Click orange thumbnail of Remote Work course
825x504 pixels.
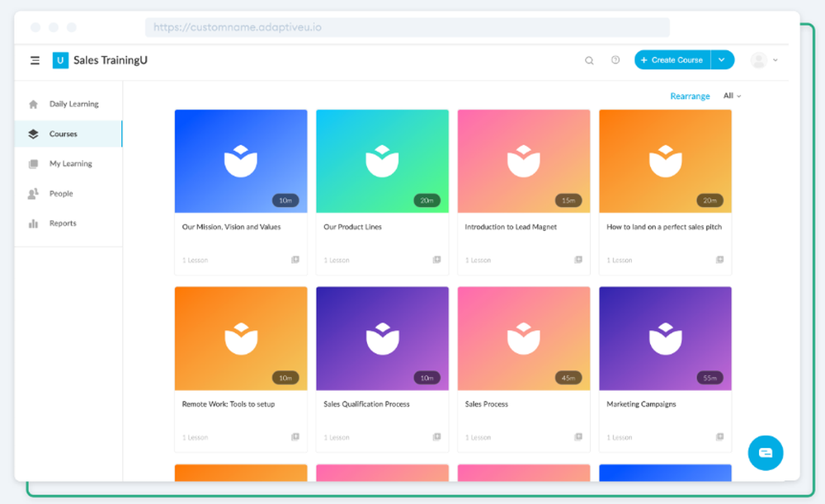click(x=241, y=338)
